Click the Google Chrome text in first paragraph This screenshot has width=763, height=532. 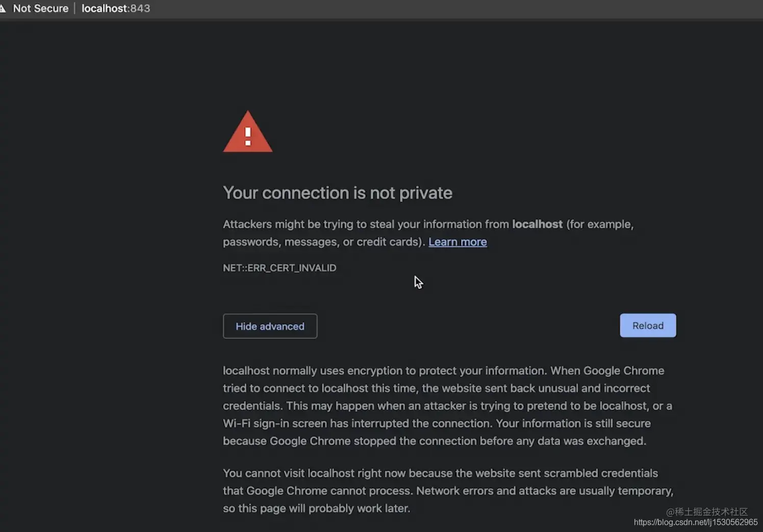[623, 371]
